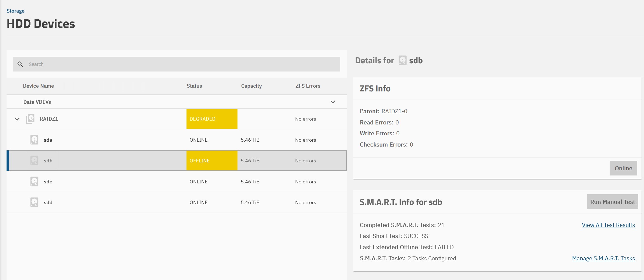Image resolution: width=644 pixels, height=280 pixels.
Task: Open the Manage S.M.A.R.T. Tasks link
Action: [x=603, y=258]
